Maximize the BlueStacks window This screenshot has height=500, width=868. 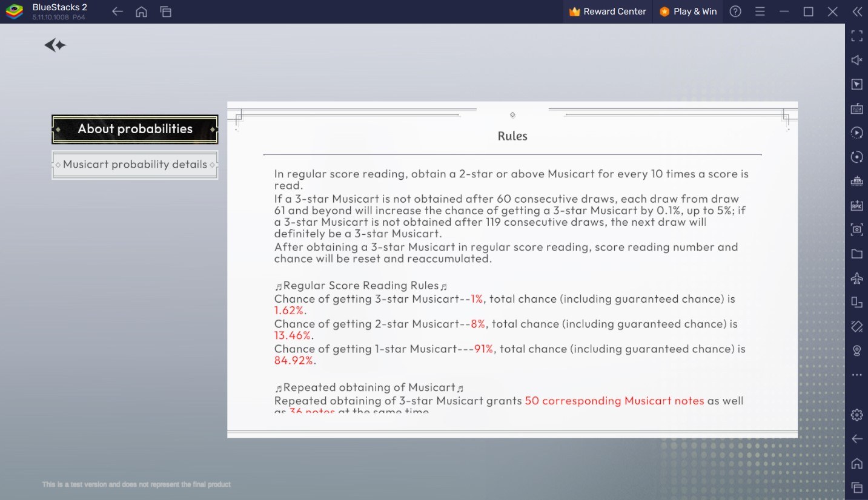click(x=808, y=12)
